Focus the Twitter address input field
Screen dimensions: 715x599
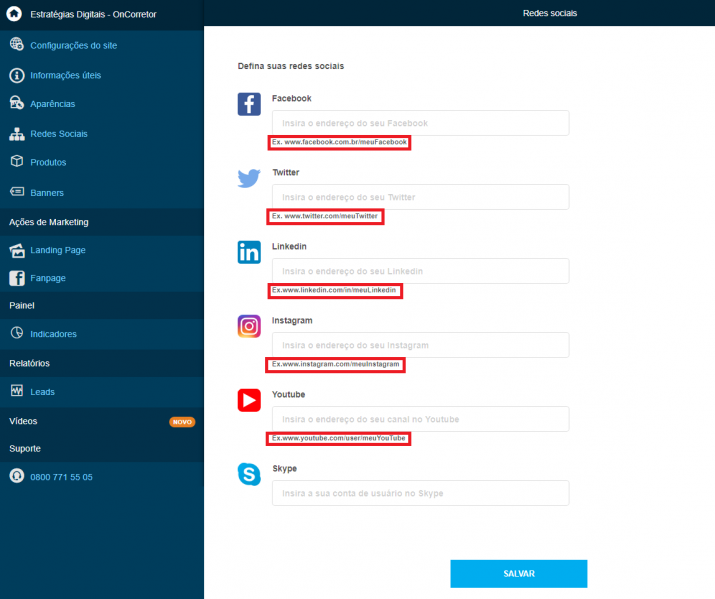tap(420, 197)
